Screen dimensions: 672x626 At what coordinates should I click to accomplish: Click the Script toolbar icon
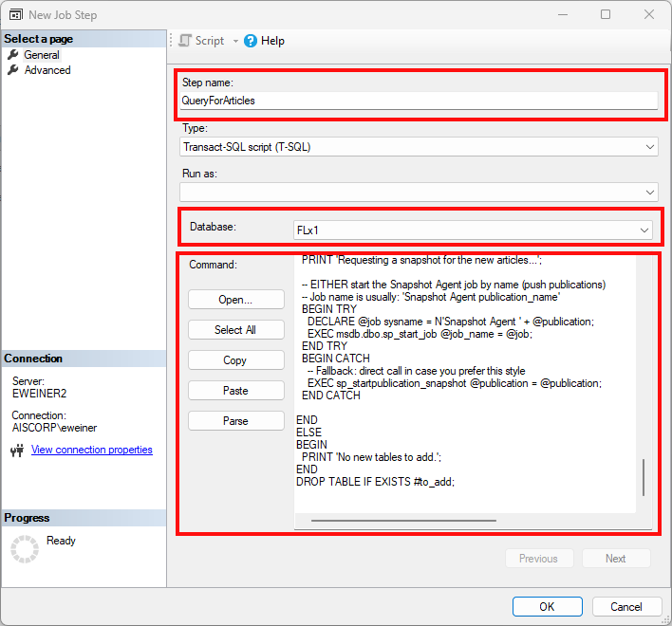[186, 41]
